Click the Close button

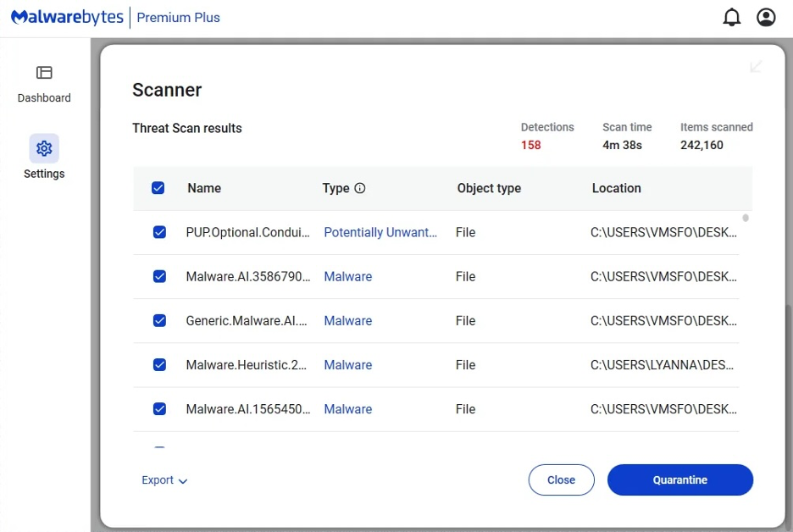point(562,480)
